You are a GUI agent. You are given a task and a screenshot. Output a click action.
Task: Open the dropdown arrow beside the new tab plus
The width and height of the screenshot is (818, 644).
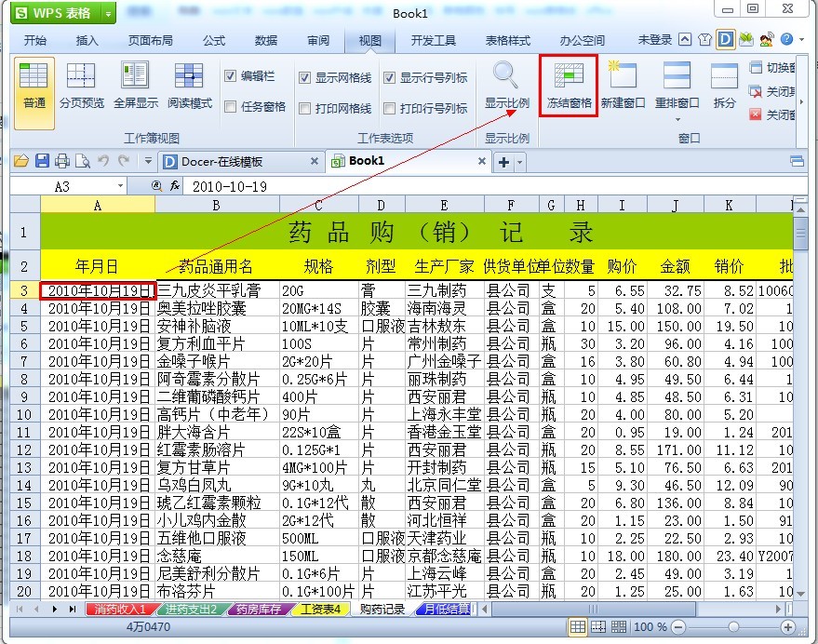pyautogui.click(x=519, y=162)
